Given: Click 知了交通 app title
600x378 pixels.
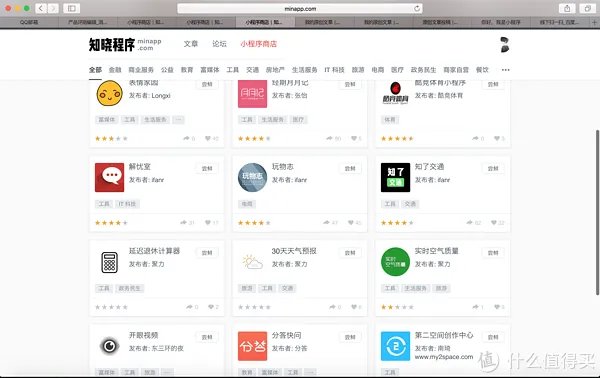Looking at the screenshot, I should click(x=429, y=167).
